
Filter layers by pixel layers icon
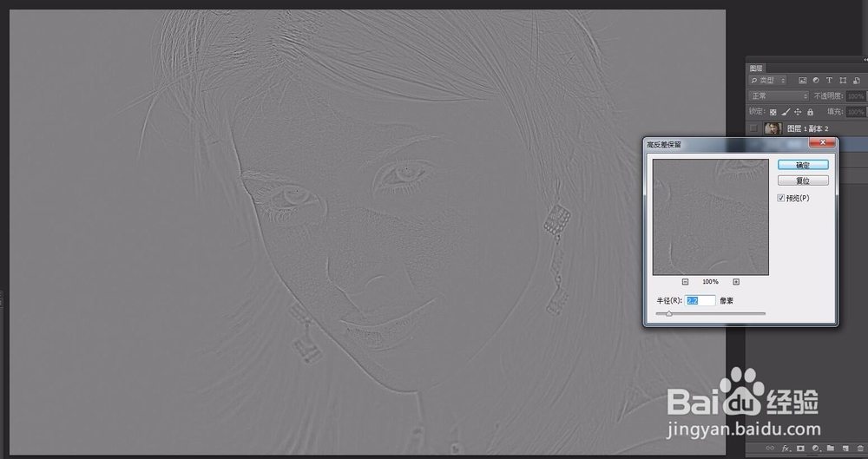pos(803,81)
